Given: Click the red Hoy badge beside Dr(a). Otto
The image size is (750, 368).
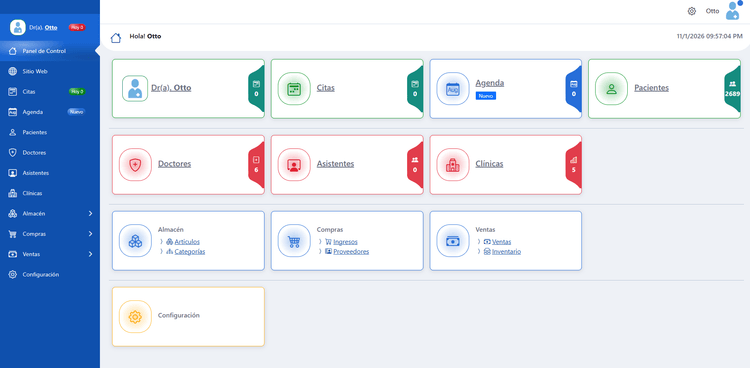Looking at the screenshot, I should 77,27.
